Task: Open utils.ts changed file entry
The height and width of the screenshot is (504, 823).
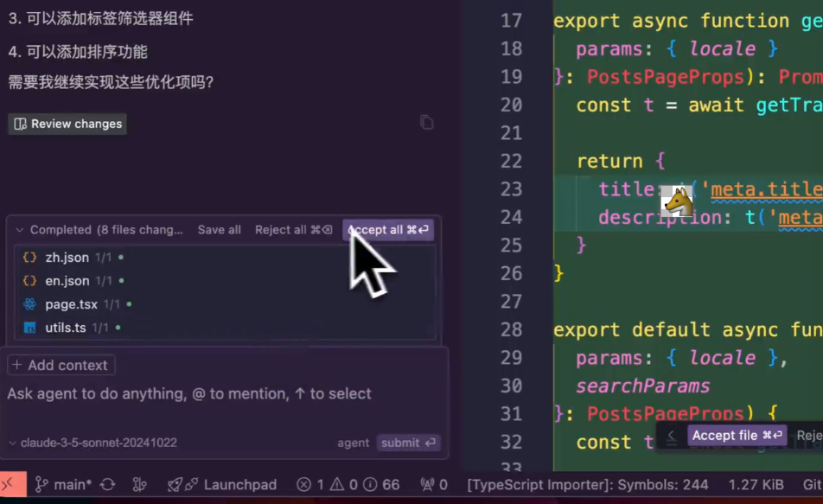Action: pos(66,328)
